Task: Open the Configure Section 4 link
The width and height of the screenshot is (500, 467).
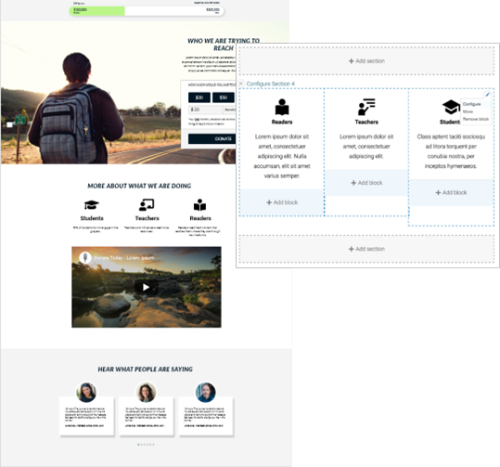Action: pyautogui.click(x=271, y=84)
